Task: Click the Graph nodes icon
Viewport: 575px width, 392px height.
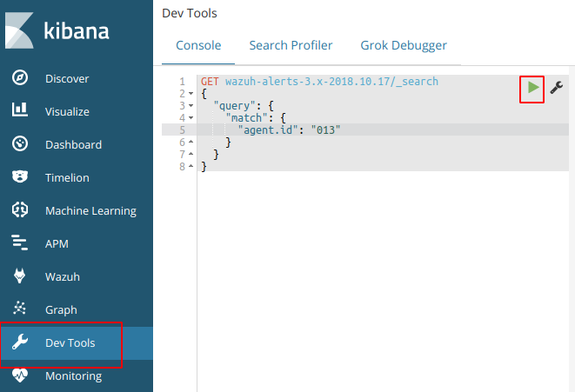Action: [x=20, y=309]
